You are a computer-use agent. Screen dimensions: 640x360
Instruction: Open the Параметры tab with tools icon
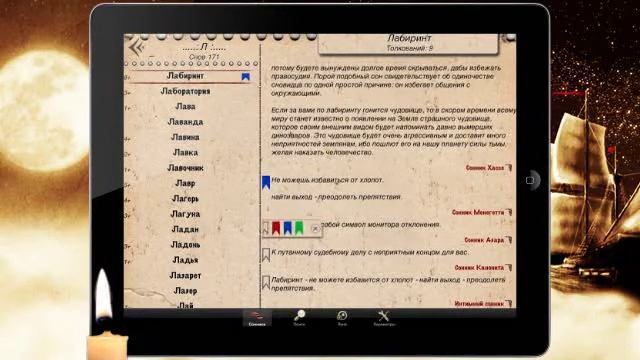tap(384, 318)
